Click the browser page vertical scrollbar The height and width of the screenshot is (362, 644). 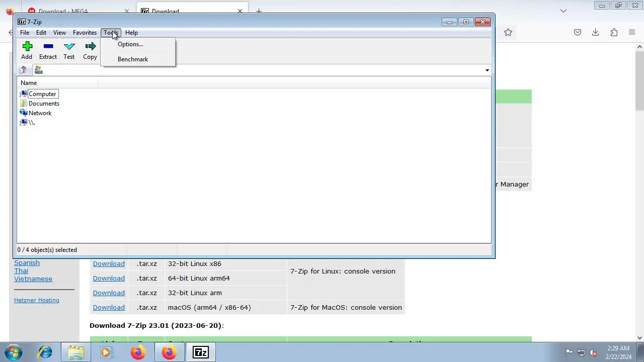tap(639, 80)
